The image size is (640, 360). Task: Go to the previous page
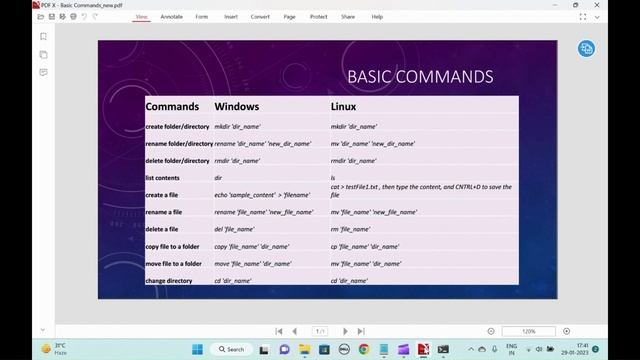(295, 331)
